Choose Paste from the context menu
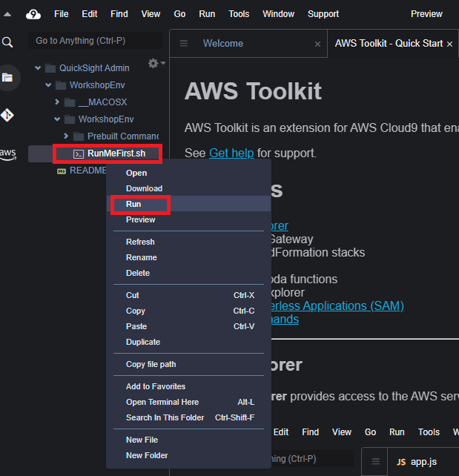 pos(188,326)
